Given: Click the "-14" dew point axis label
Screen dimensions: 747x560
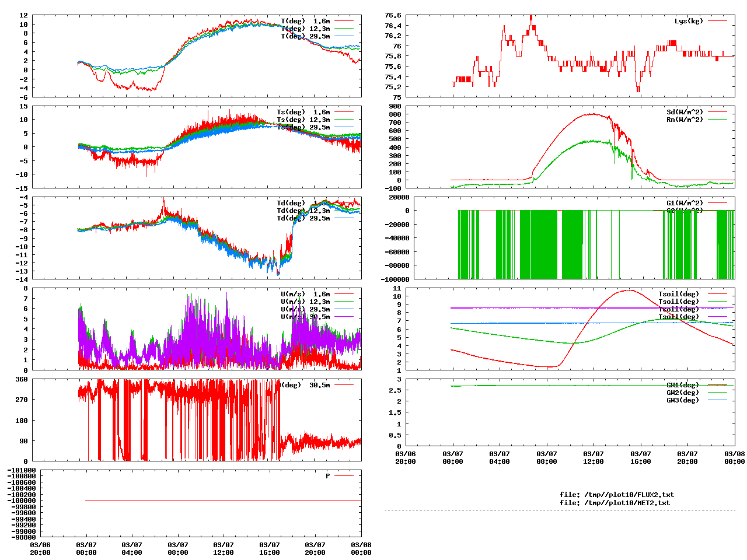Looking at the screenshot, I should tap(22, 279).
